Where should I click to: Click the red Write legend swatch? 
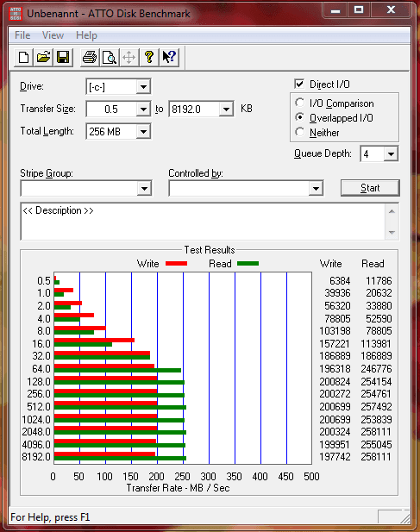(177, 264)
